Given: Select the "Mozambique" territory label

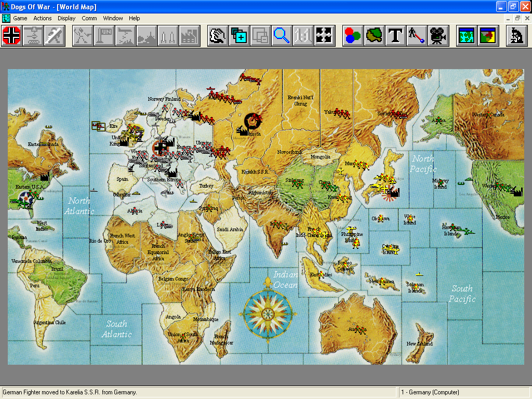Looking at the screenshot, I should pos(206,320).
